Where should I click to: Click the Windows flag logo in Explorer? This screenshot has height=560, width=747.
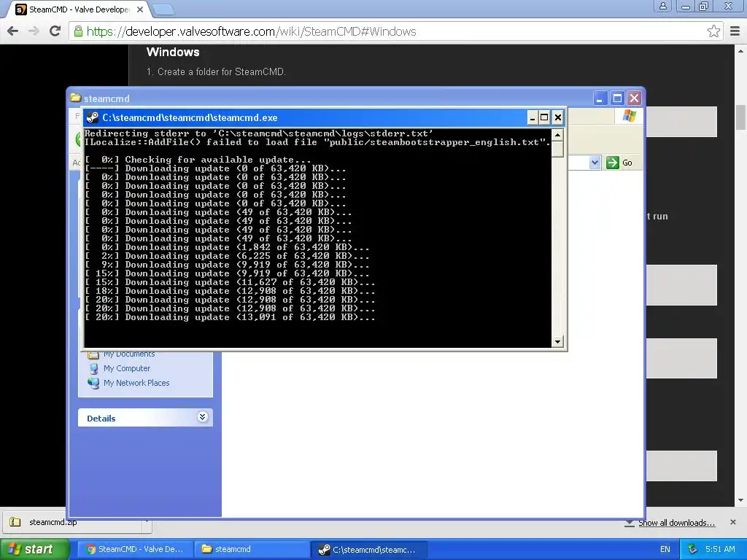pyautogui.click(x=630, y=116)
